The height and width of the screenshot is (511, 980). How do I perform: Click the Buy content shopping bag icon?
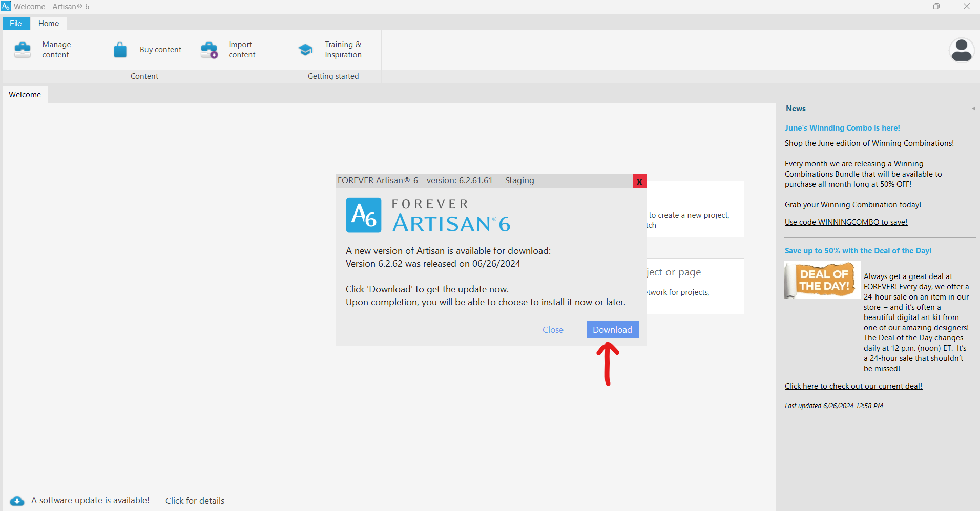pyautogui.click(x=120, y=50)
